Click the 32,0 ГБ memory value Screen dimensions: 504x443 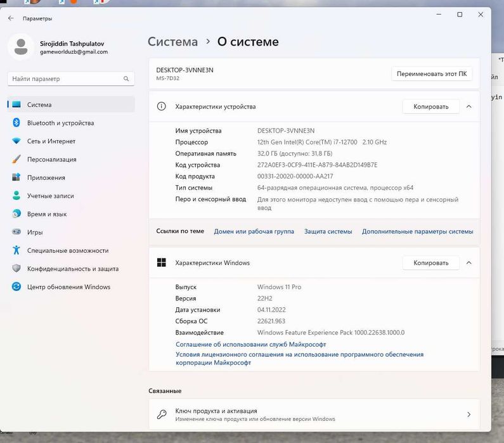(295, 153)
